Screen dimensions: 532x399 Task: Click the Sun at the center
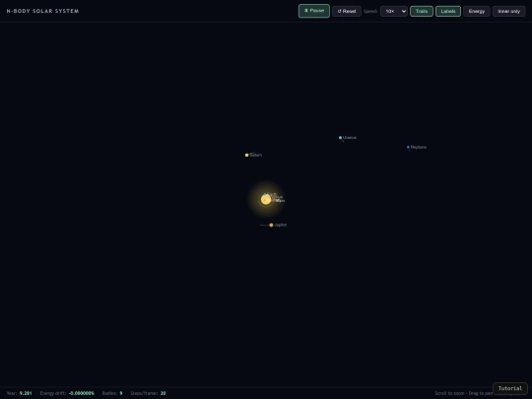[266, 199]
